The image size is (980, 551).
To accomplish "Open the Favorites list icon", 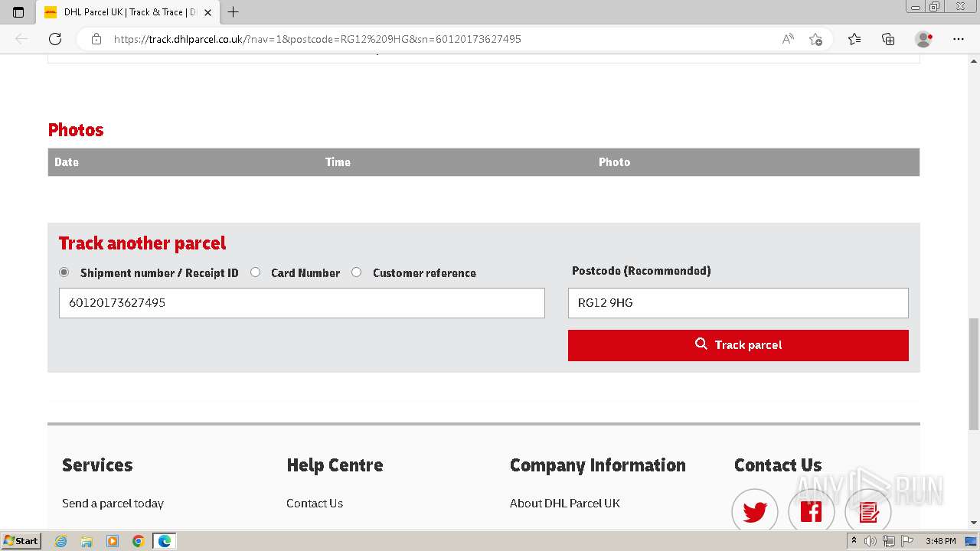I will [854, 39].
